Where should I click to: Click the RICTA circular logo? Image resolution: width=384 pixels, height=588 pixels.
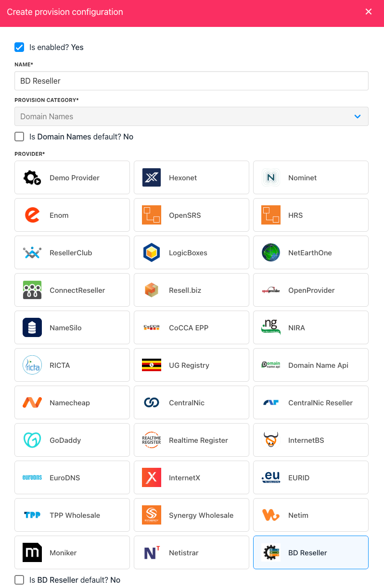click(x=32, y=365)
